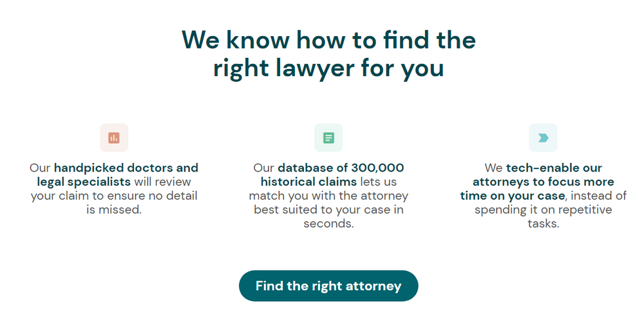
Task: Click 'We know how to find the' heading line
Action: point(328,40)
